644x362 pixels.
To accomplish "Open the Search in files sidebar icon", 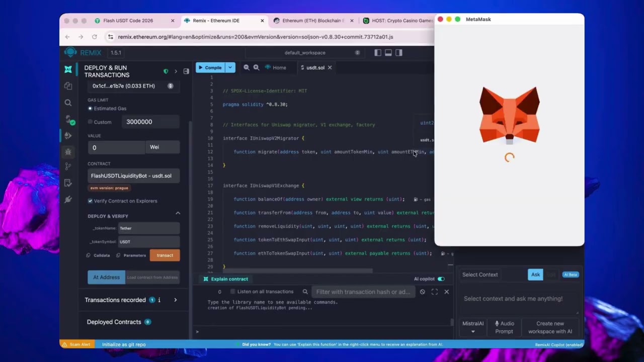I will (x=68, y=103).
